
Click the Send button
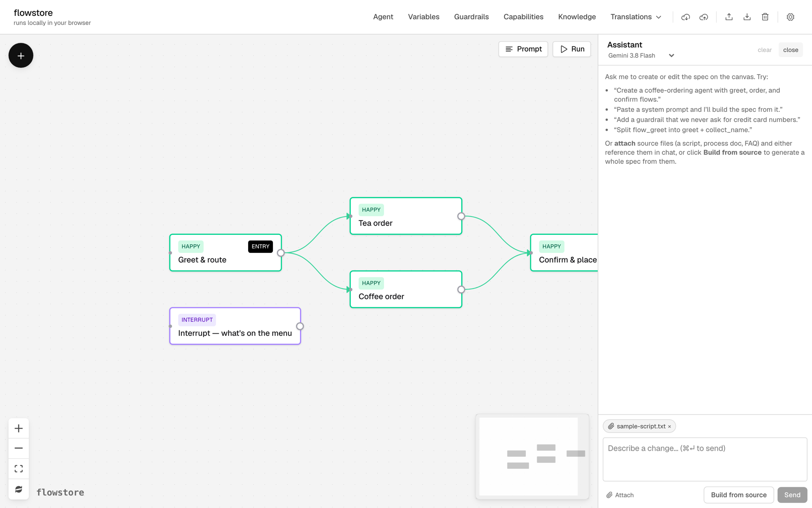[x=792, y=495]
